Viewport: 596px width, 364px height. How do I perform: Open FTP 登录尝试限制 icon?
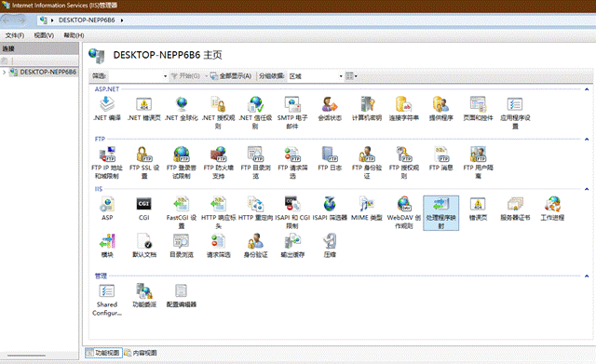pyautogui.click(x=182, y=155)
